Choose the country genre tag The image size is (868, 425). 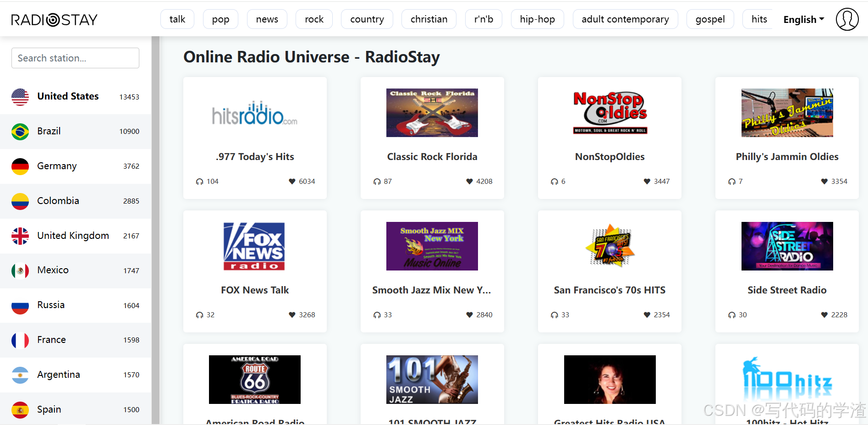tap(367, 19)
